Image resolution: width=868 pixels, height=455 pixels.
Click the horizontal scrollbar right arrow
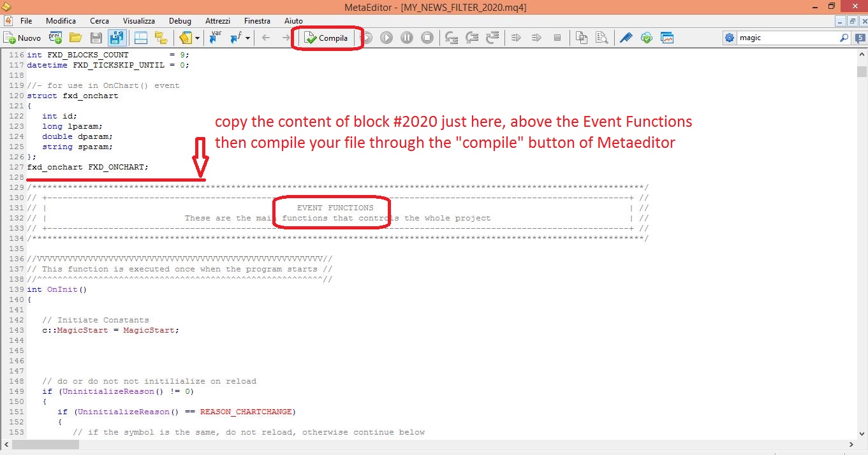pos(851,444)
